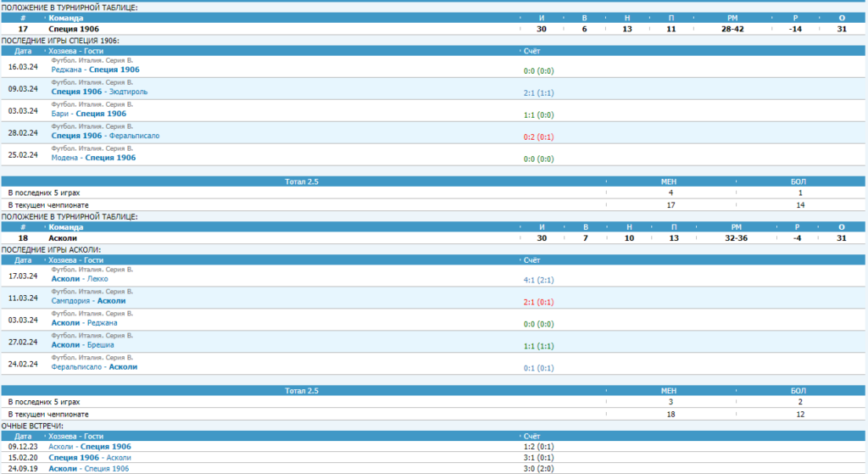
Task: Click goals value 28-42 in Специя standings
Action: 732,30
